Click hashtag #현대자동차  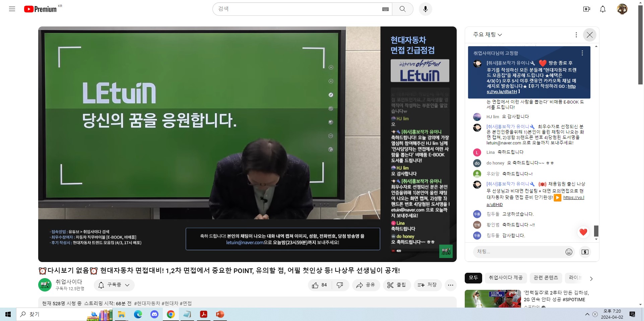[147, 303]
